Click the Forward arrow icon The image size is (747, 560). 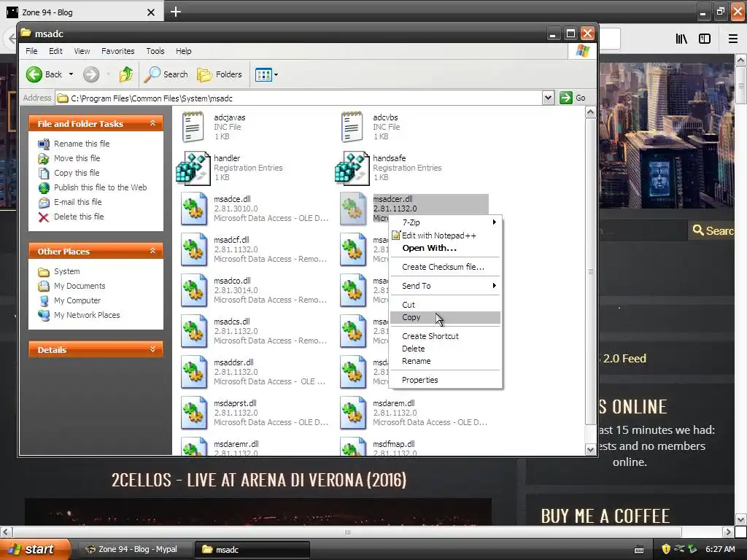(91, 74)
